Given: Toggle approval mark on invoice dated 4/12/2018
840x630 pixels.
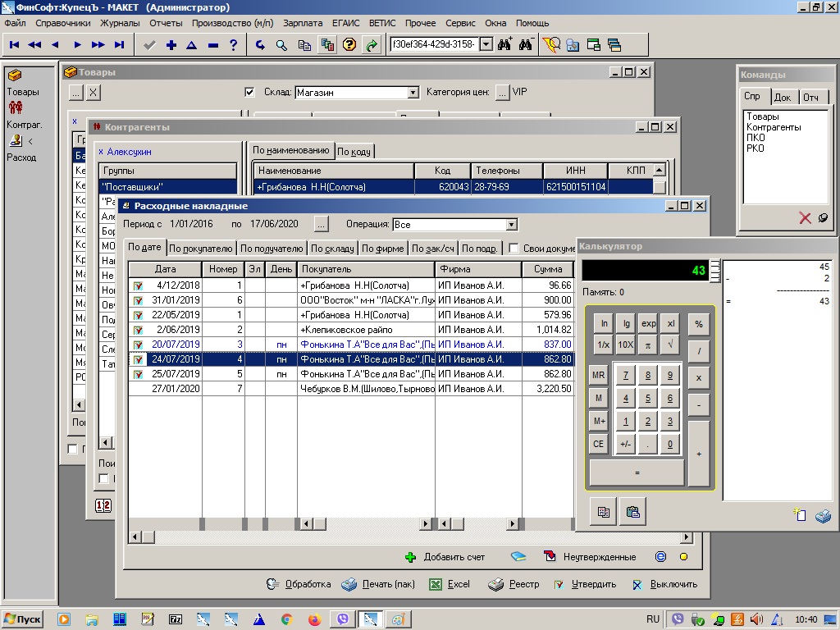Looking at the screenshot, I should tap(138, 285).
